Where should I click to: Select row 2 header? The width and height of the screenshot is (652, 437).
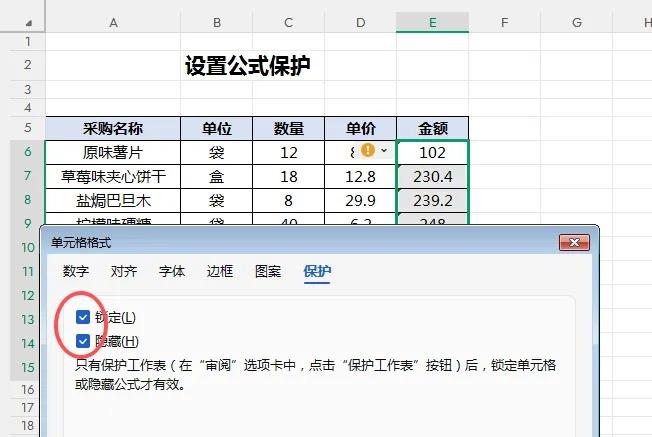27,65
